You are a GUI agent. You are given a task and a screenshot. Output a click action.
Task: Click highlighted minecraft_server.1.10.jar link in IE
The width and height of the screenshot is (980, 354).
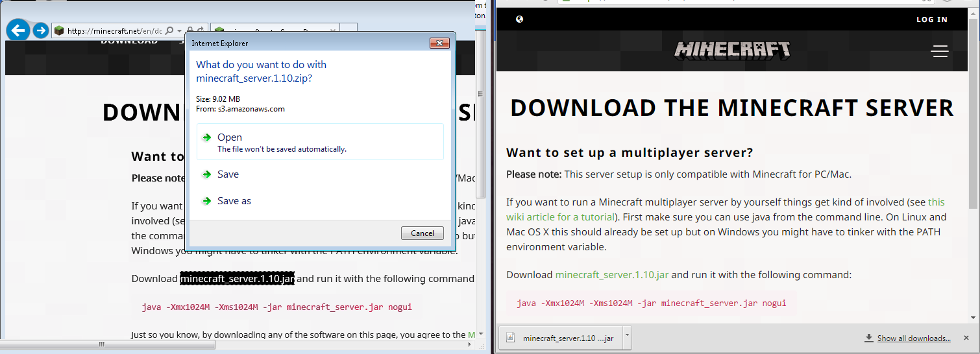238,279
